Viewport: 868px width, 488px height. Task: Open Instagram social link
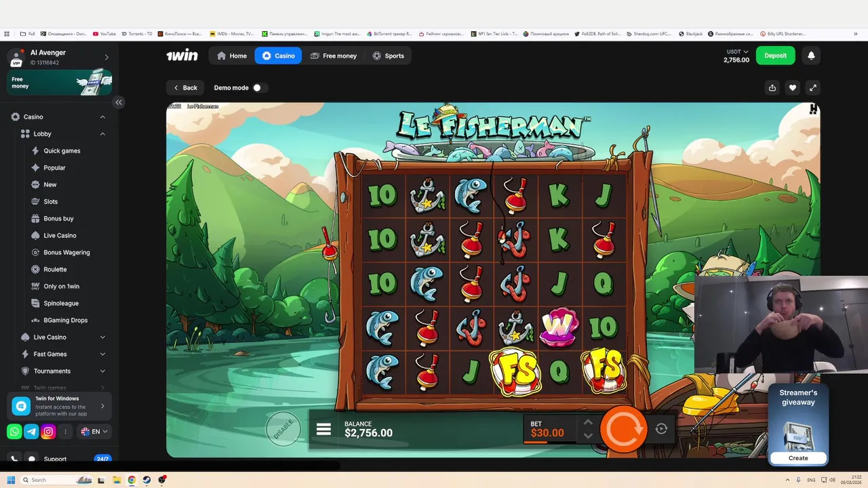tap(48, 431)
